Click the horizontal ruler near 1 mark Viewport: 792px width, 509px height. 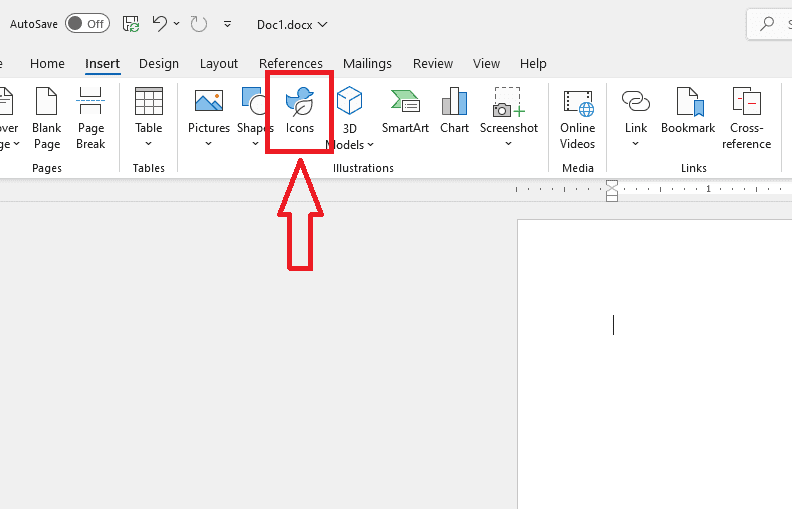coord(708,189)
